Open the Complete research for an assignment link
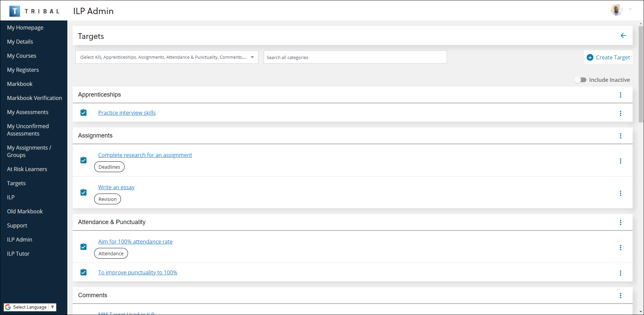Image resolution: width=644 pixels, height=315 pixels. [x=145, y=155]
